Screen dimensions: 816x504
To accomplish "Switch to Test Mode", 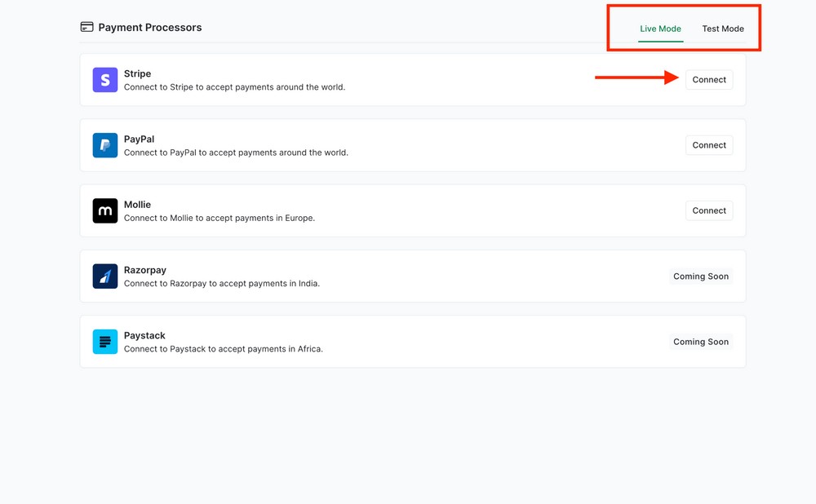I will tap(724, 29).
